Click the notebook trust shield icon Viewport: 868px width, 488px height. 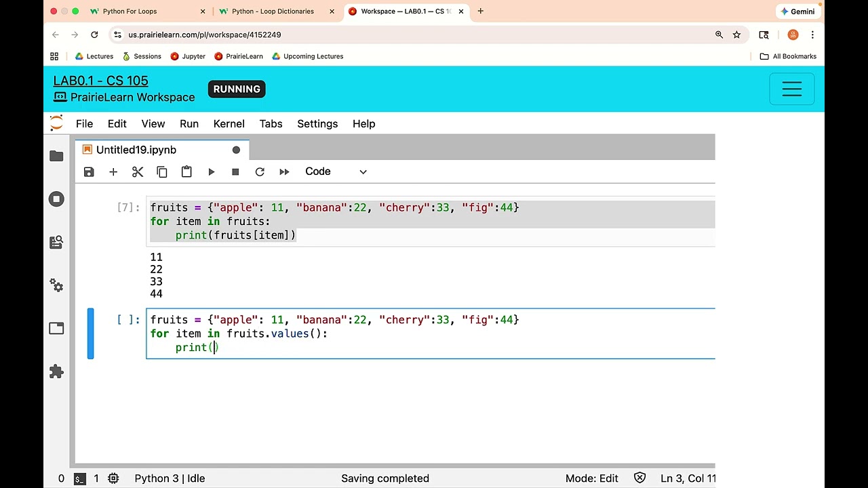click(x=639, y=479)
